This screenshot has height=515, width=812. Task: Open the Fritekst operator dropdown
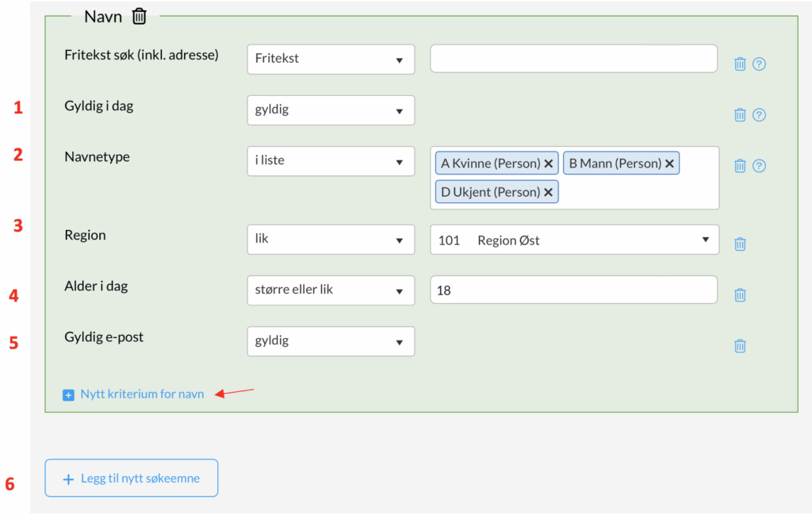(331, 59)
